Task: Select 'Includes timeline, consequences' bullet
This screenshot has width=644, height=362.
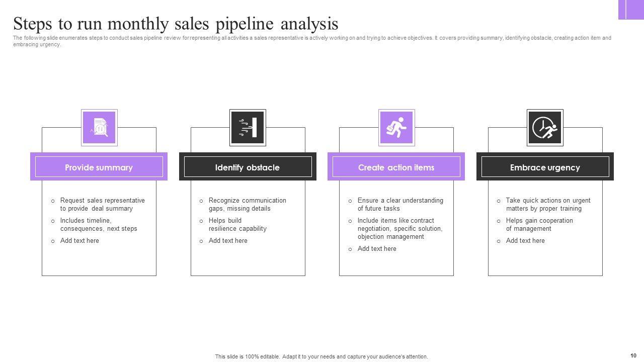Action: pyautogui.click(x=99, y=224)
